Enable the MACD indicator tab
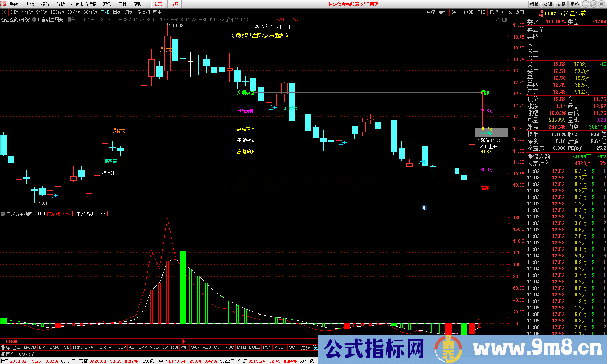The image size is (607, 364). [30, 347]
